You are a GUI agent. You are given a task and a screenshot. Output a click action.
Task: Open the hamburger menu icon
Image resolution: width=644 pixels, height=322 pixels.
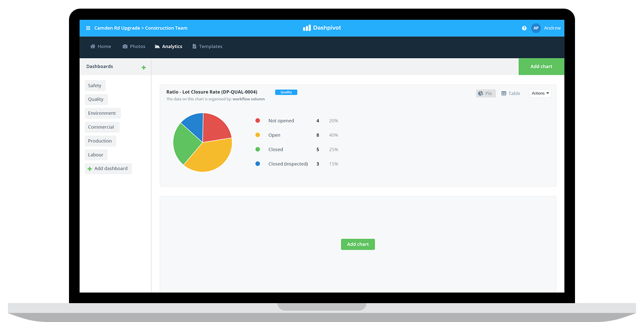pyautogui.click(x=88, y=28)
